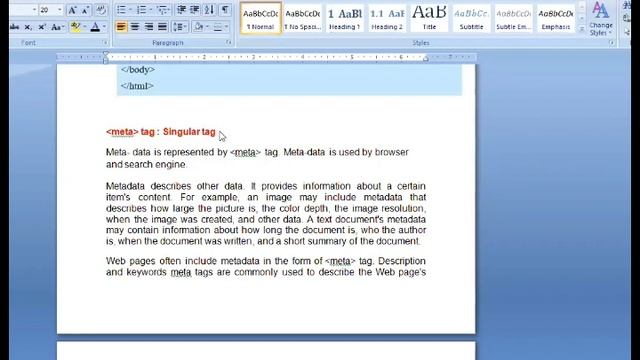
Task: Apply strikethrough formatting
Action: [14, 27]
